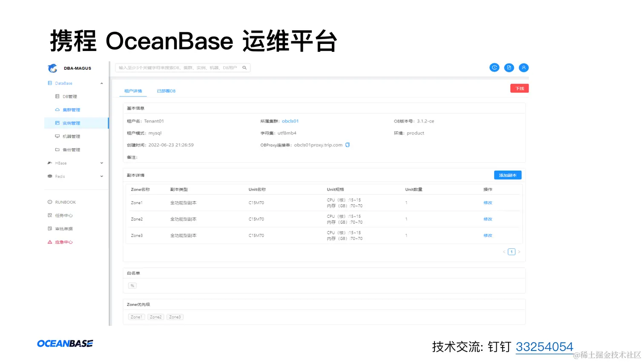The image size is (644, 362).
Task: Click the Zone1 tag under Zone优先级
Action: tap(136, 317)
